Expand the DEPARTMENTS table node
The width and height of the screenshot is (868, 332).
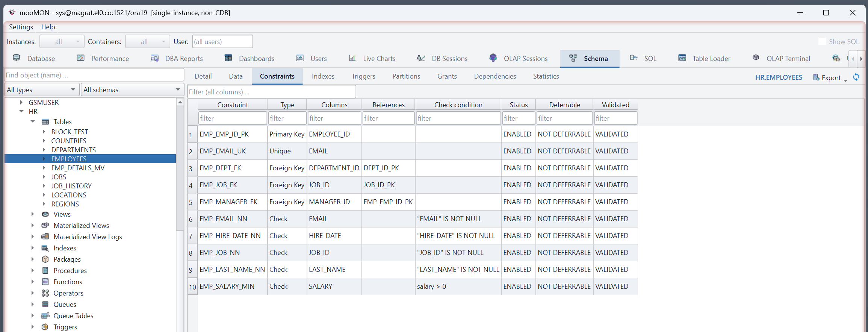44,150
